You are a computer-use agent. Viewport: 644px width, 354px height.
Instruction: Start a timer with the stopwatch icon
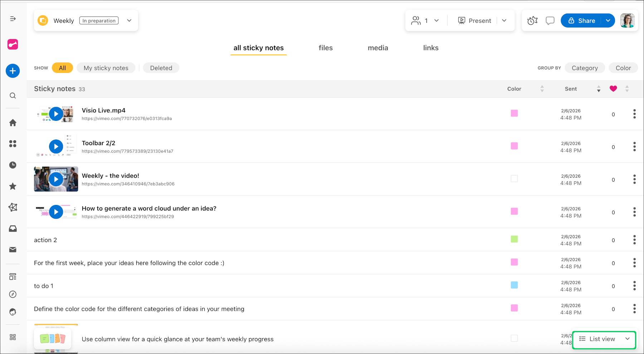(x=532, y=20)
